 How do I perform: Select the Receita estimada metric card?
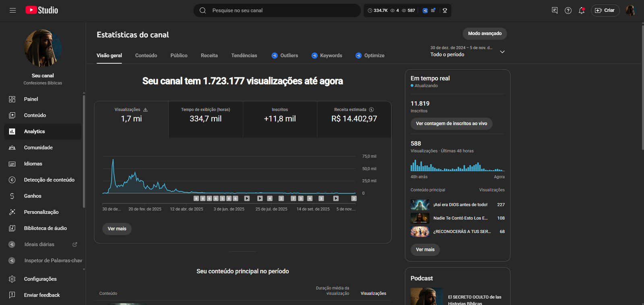click(x=354, y=119)
